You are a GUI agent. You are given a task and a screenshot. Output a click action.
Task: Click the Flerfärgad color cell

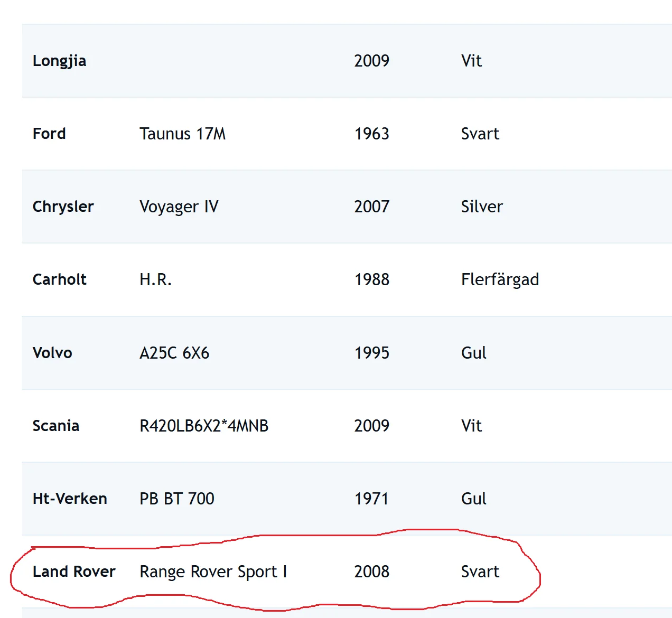pyautogui.click(x=500, y=280)
